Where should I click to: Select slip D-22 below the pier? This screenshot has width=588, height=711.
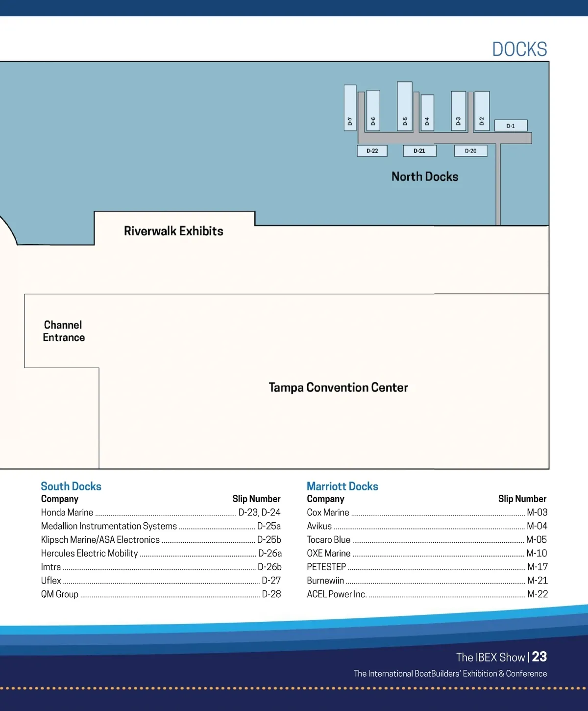click(372, 151)
